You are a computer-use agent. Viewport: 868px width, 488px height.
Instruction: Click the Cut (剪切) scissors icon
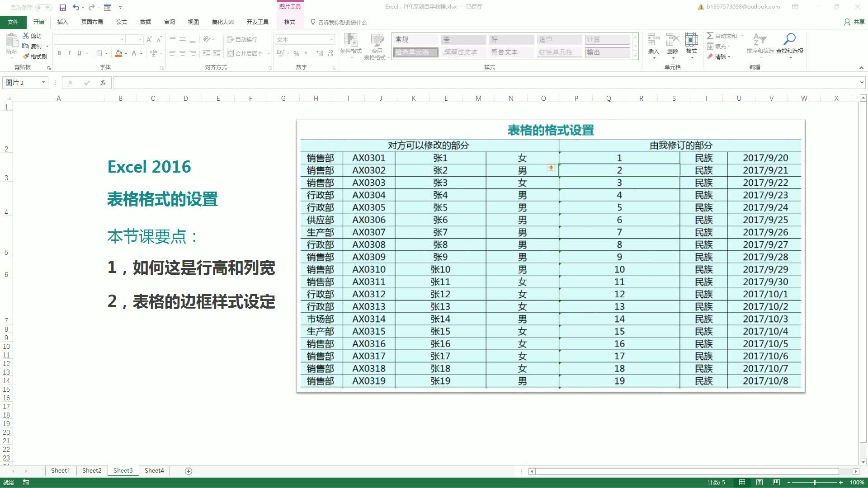click(x=26, y=36)
